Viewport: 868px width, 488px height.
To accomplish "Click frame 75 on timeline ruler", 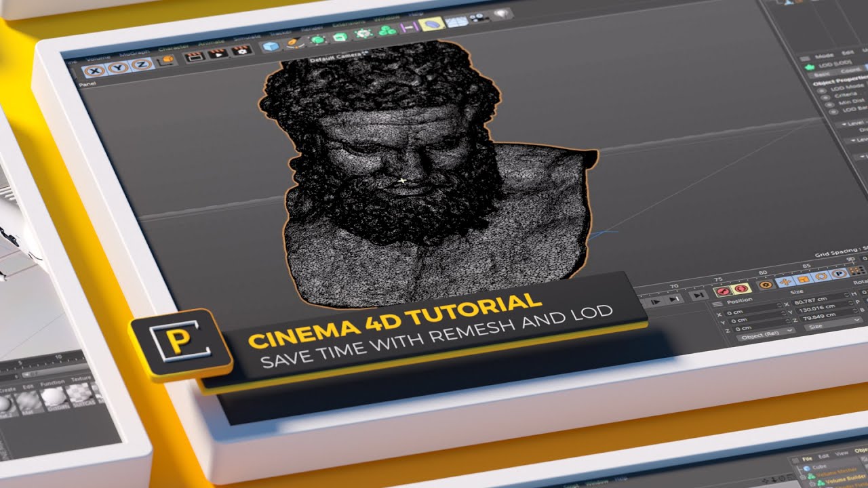I will (x=719, y=279).
